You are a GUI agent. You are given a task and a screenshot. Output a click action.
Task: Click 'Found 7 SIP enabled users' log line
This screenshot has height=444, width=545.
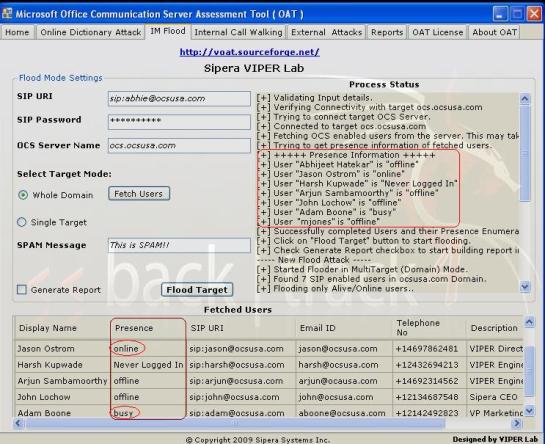(372, 279)
